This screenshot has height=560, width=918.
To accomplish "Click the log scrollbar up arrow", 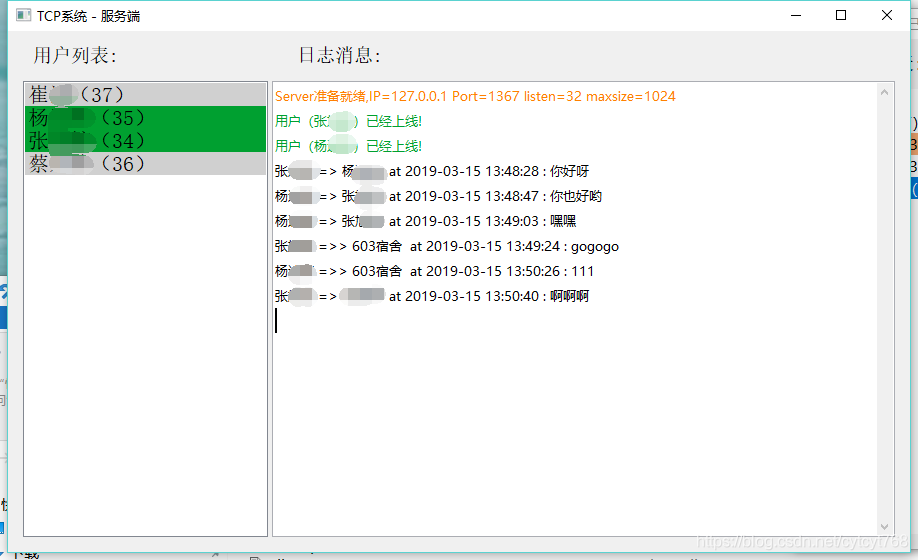I will click(885, 92).
